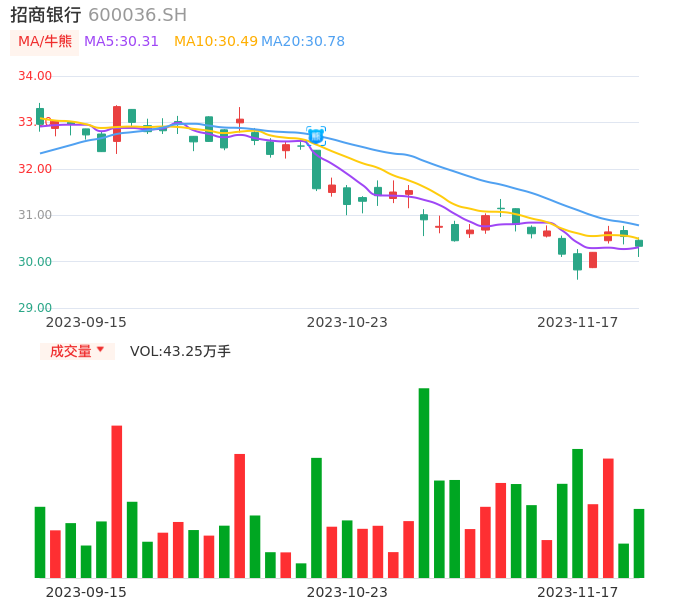The image size is (686, 606).
Task: Open the 成交量 indicator dropdown
Action: [x=77, y=351]
